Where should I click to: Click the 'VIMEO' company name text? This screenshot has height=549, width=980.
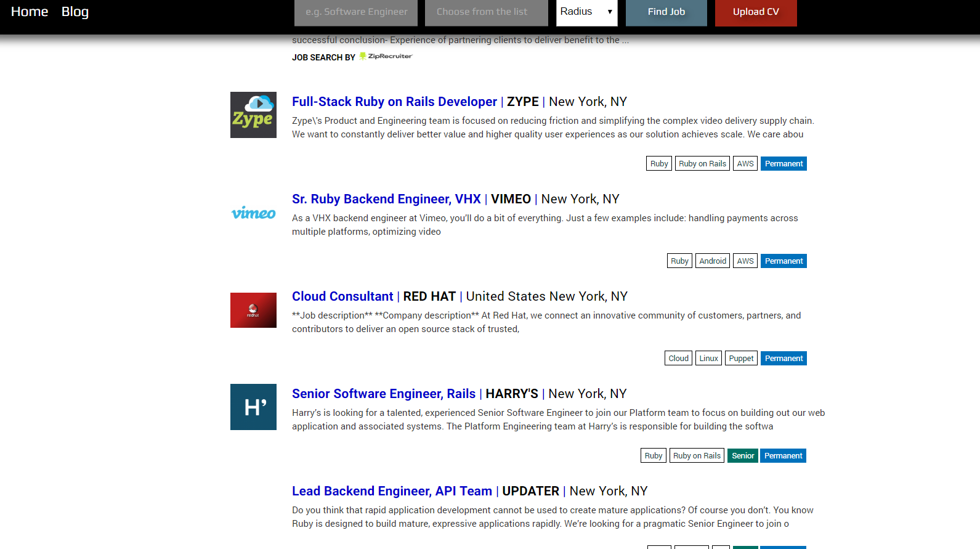pyautogui.click(x=511, y=199)
